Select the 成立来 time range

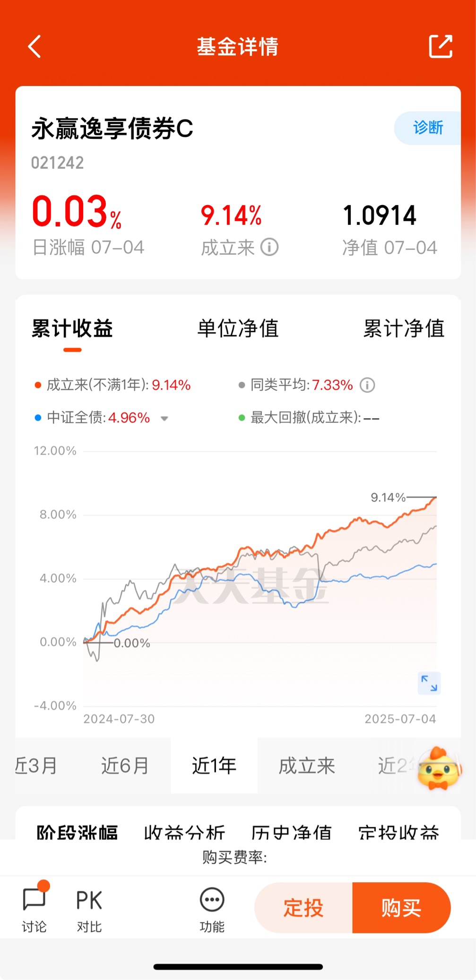pyautogui.click(x=307, y=765)
